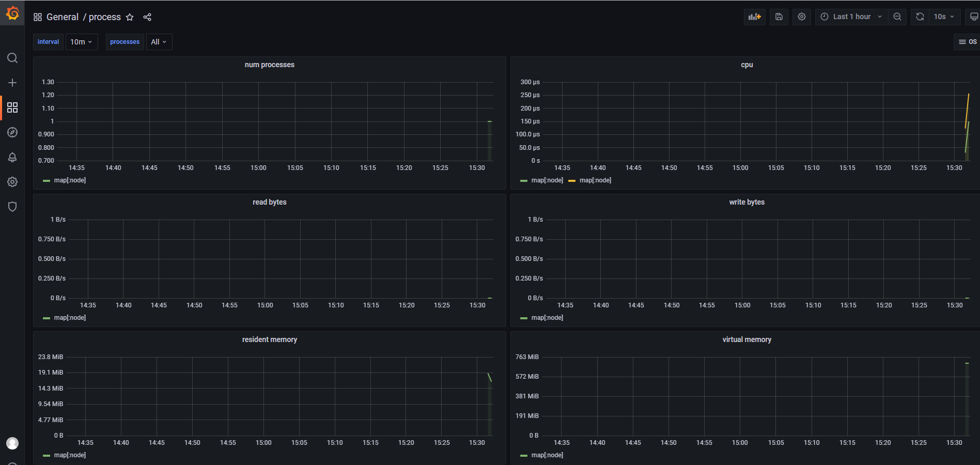This screenshot has width=980, height=465.
Task: Open the Configuration gear in sidebar
Action: [x=12, y=182]
